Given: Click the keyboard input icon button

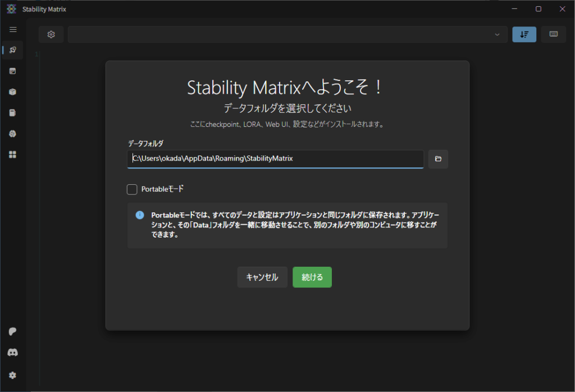Looking at the screenshot, I should 553,34.
